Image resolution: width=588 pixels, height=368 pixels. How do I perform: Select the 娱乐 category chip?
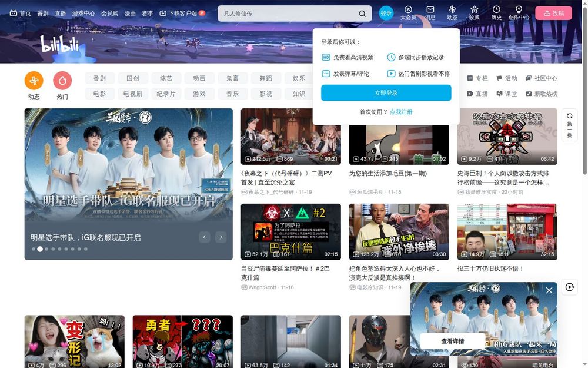pos(299,78)
